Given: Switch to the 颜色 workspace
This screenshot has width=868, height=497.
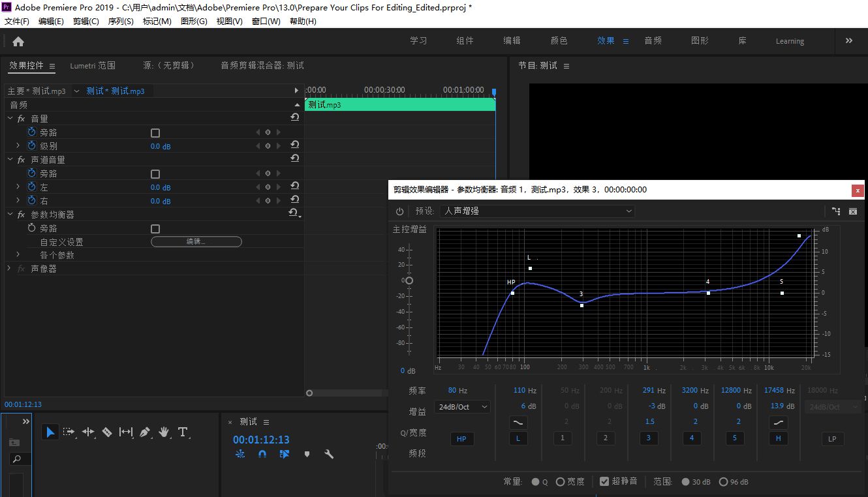Looking at the screenshot, I should click(x=559, y=40).
